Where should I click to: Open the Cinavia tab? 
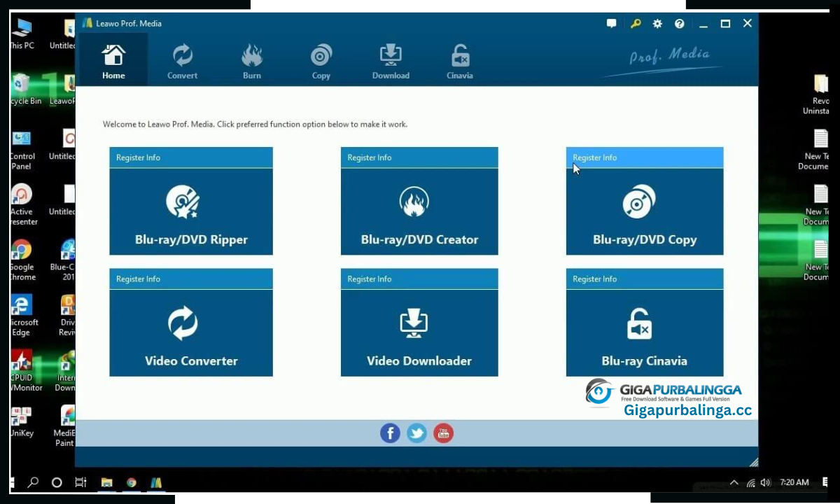[x=460, y=60]
